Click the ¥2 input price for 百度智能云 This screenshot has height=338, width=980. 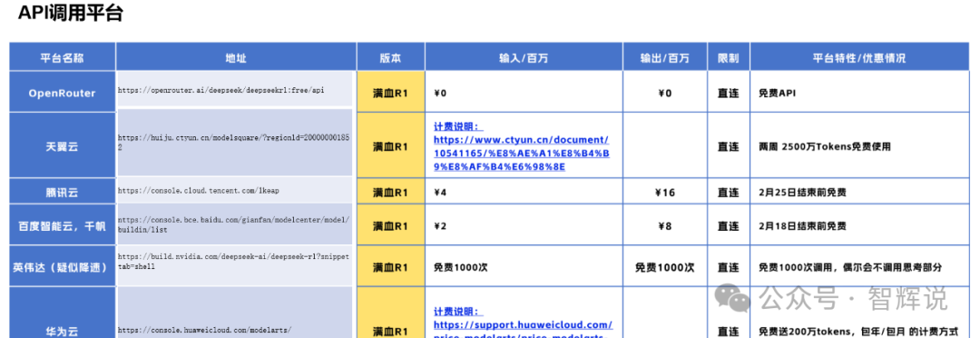[x=440, y=225]
